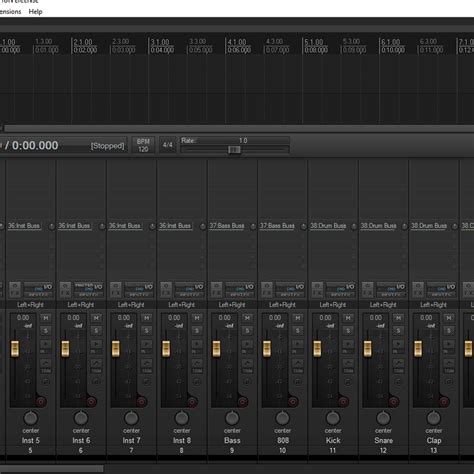Open Left+Right input selector on Kick

coord(332,305)
